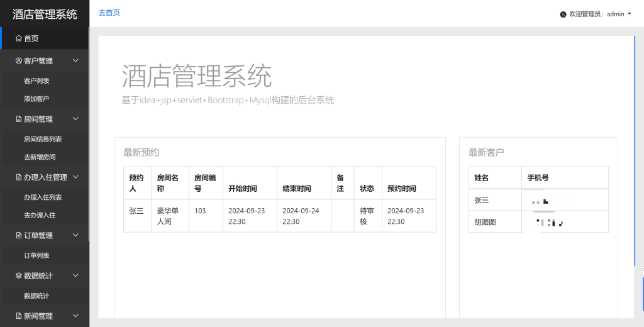Click the 手机号 column header
This screenshot has width=644, height=327.
coord(565,178)
